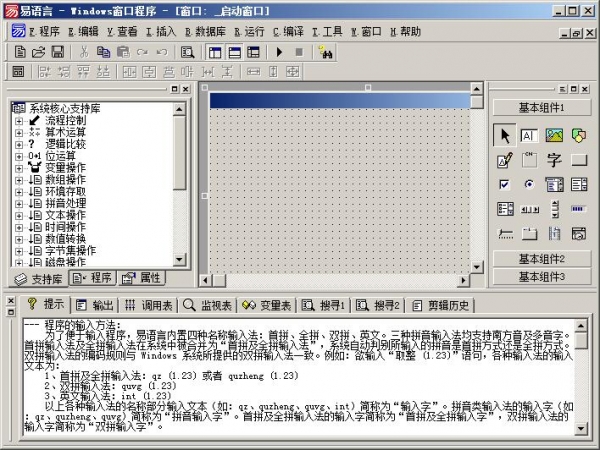Select the radio button component icon
Viewport: 600px width, 450px height.
point(529,185)
